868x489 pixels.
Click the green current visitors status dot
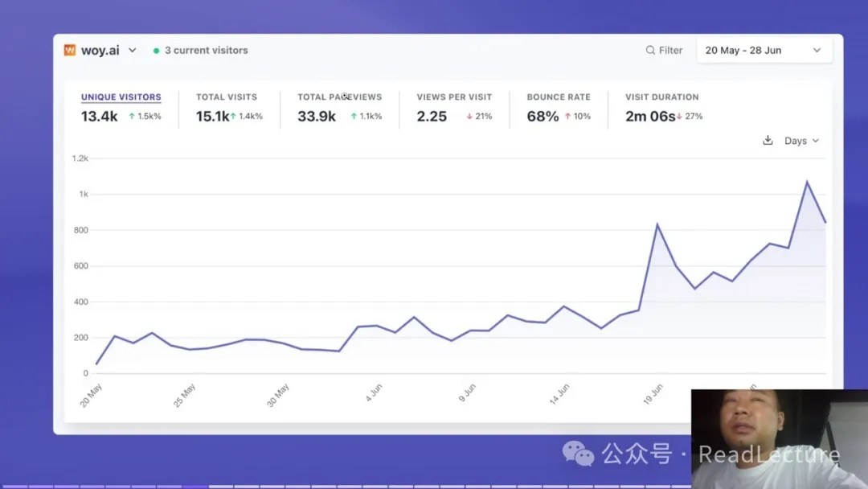click(156, 51)
